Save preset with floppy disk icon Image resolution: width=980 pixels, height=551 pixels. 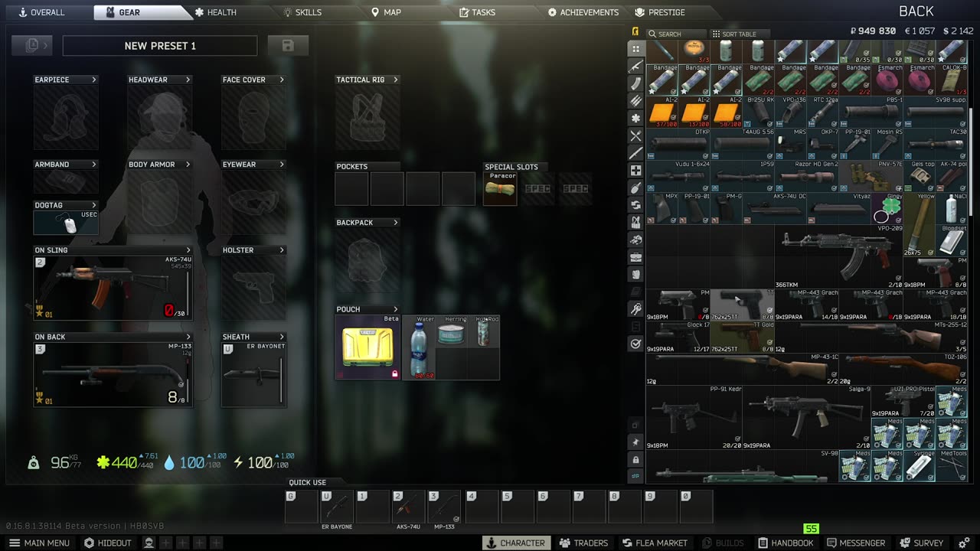click(x=288, y=46)
